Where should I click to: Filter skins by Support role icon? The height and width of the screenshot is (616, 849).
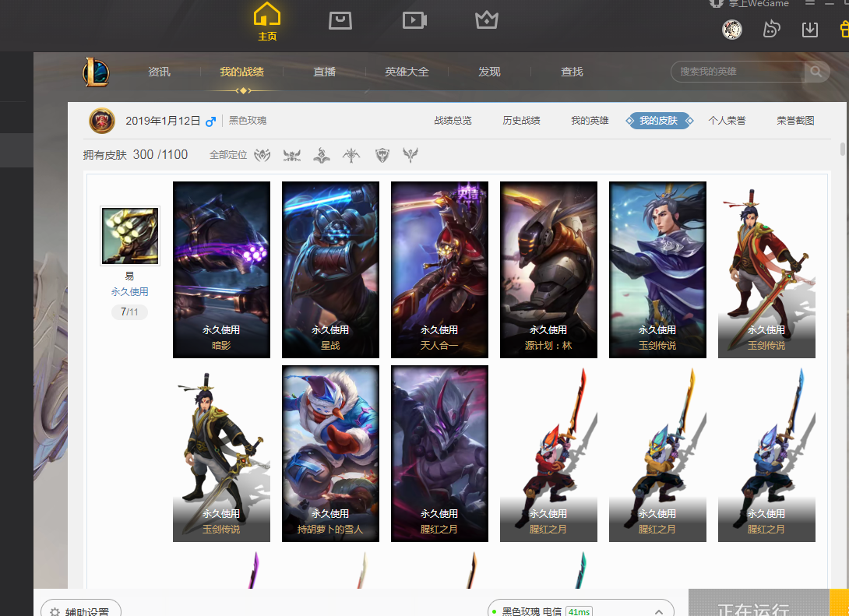tap(410, 155)
